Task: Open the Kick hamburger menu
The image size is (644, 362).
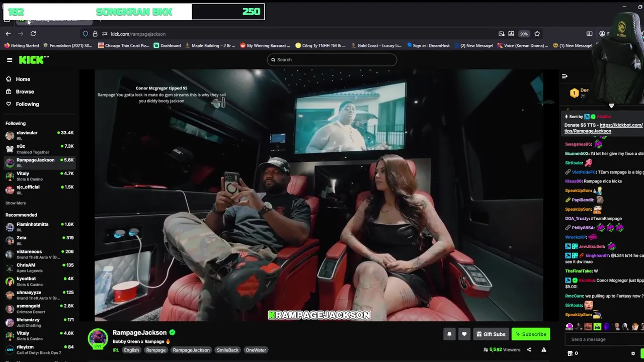Action: click(x=10, y=60)
